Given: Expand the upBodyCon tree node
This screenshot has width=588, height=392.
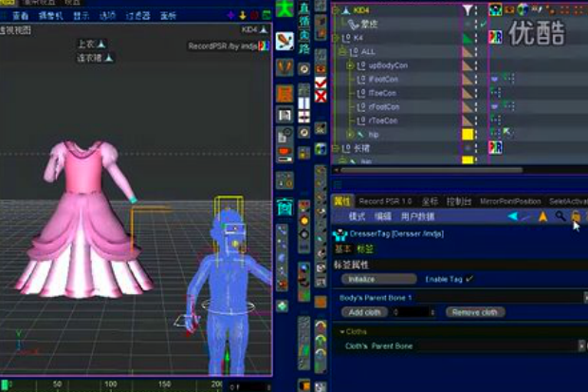Looking at the screenshot, I should [350, 65].
